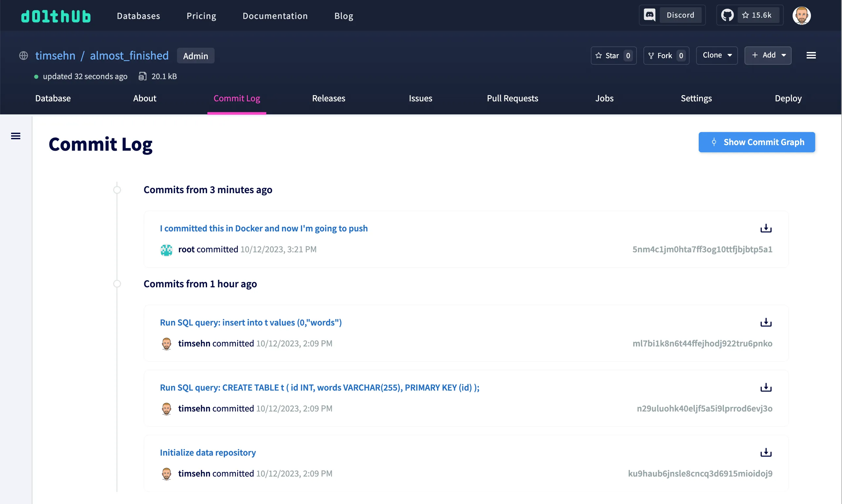Click the GitHub icon showing 15.6k stars
The width and height of the screenshot is (842, 504).
[x=727, y=15]
